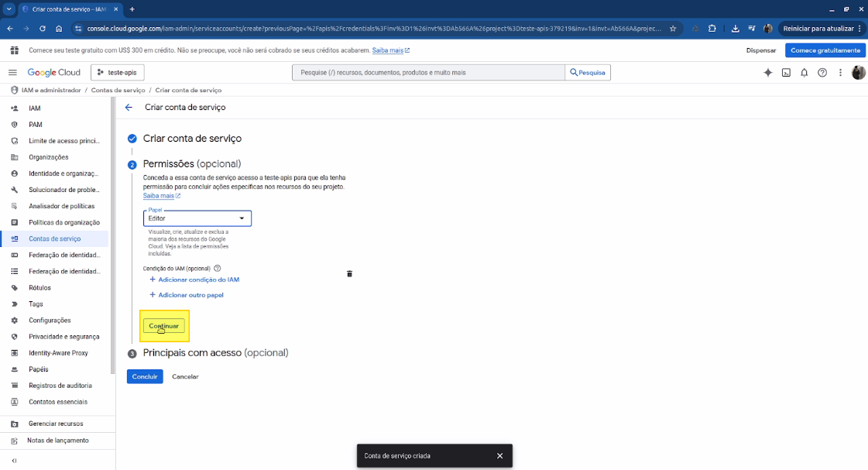
Task: Click Comece gratuitamente button
Action: pos(825,50)
